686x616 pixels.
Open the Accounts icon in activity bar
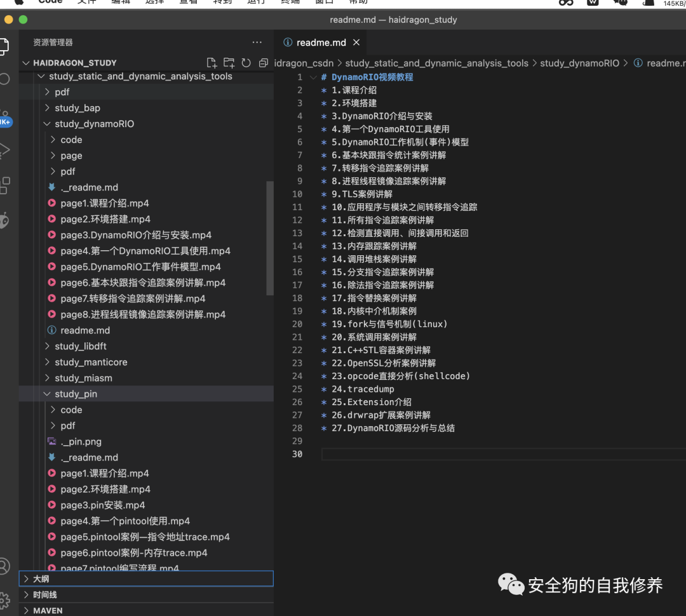(x=4, y=566)
